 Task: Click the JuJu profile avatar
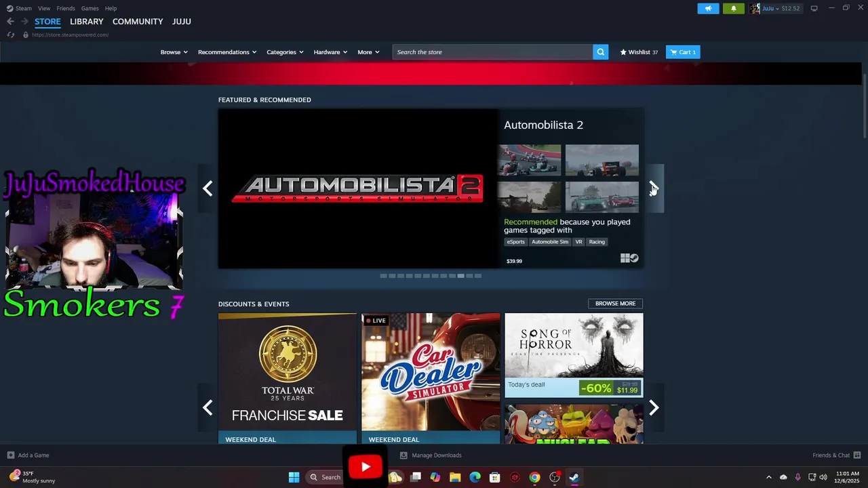click(x=755, y=9)
